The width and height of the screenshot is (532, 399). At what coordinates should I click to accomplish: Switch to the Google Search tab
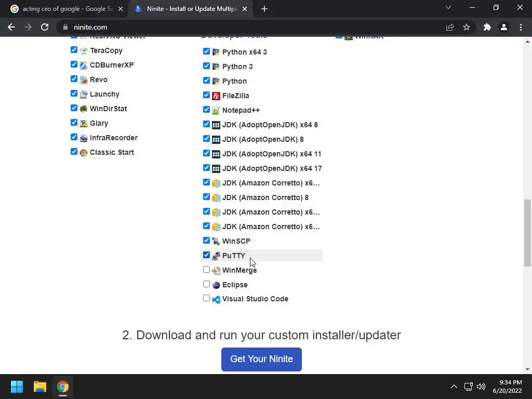pos(65,9)
